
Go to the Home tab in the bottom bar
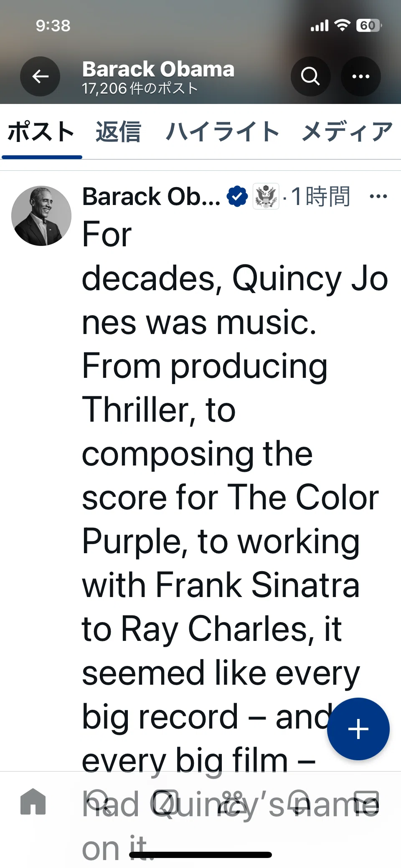pyautogui.click(x=33, y=802)
